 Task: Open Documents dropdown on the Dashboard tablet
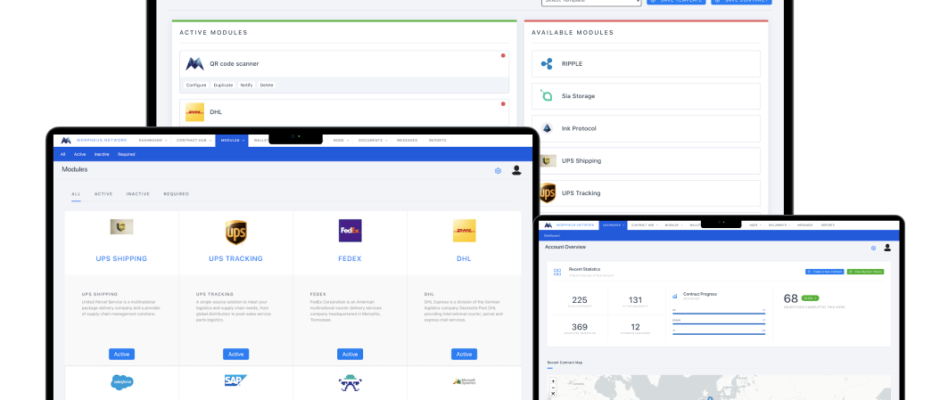tap(778, 225)
